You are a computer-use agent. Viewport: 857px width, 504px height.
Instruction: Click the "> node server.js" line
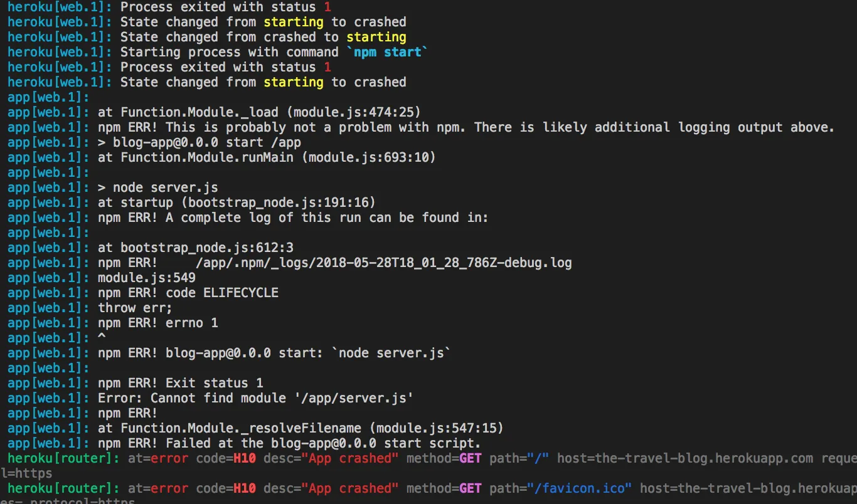pos(158,187)
